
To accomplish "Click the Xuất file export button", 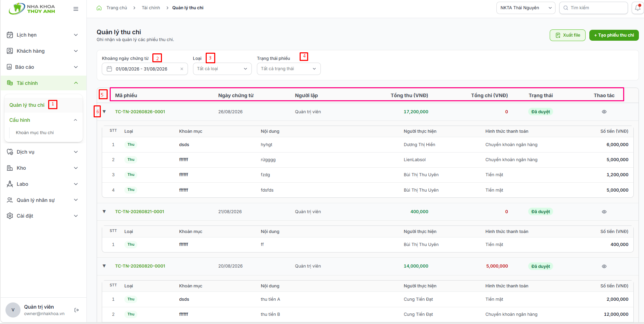I will pyautogui.click(x=567, y=35).
